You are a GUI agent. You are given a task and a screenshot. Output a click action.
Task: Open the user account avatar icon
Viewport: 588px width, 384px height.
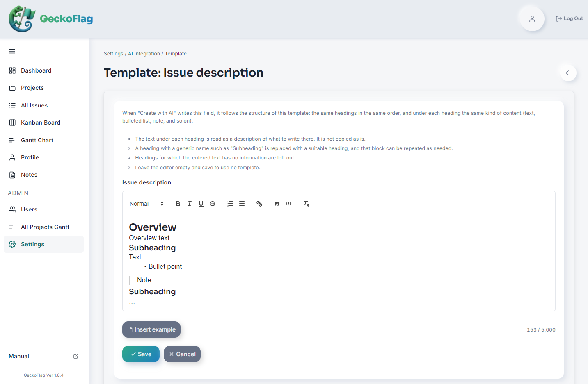(532, 18)
